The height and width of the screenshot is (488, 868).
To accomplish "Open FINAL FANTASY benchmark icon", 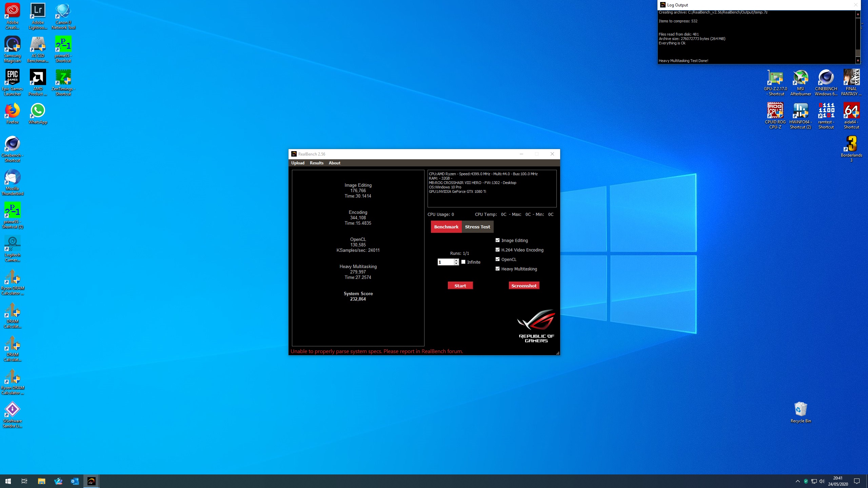I will coord(851,83).
